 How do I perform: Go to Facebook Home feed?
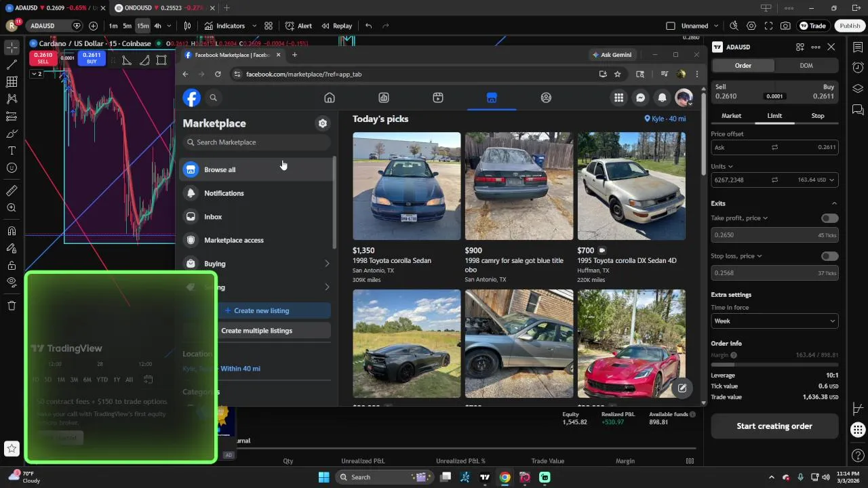click(330, 98)
